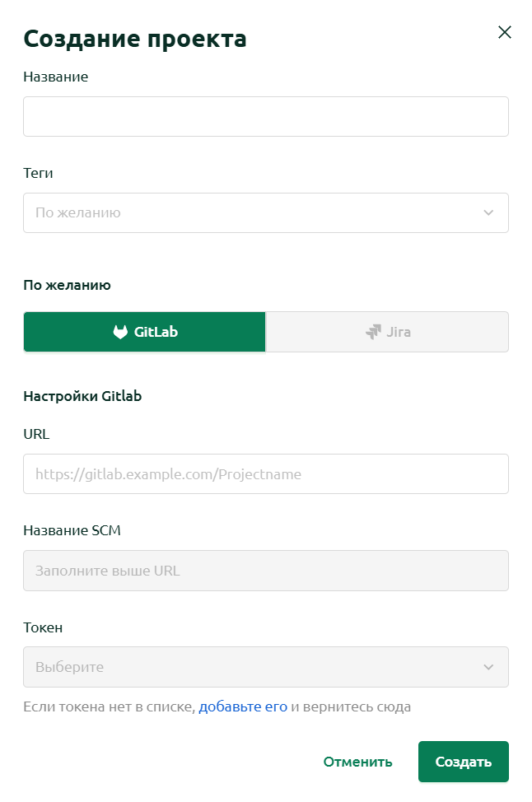Click the URL field label
The width and height of the screenshot is (532, 802).
(36, 434)
